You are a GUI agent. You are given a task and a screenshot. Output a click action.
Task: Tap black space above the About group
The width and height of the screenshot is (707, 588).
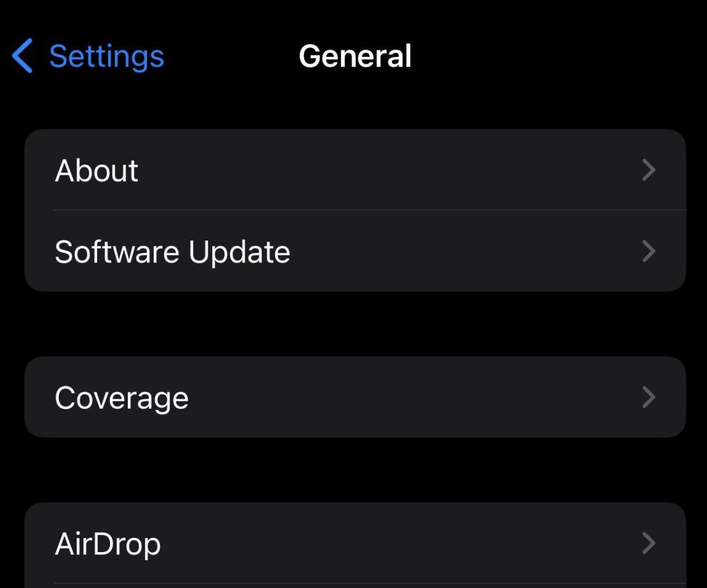353,106
